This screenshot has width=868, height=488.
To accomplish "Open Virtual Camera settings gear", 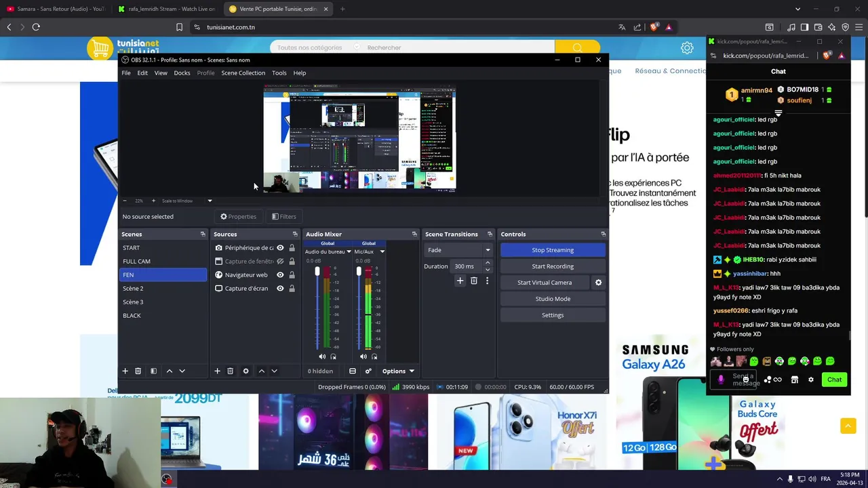I will 598,283.
